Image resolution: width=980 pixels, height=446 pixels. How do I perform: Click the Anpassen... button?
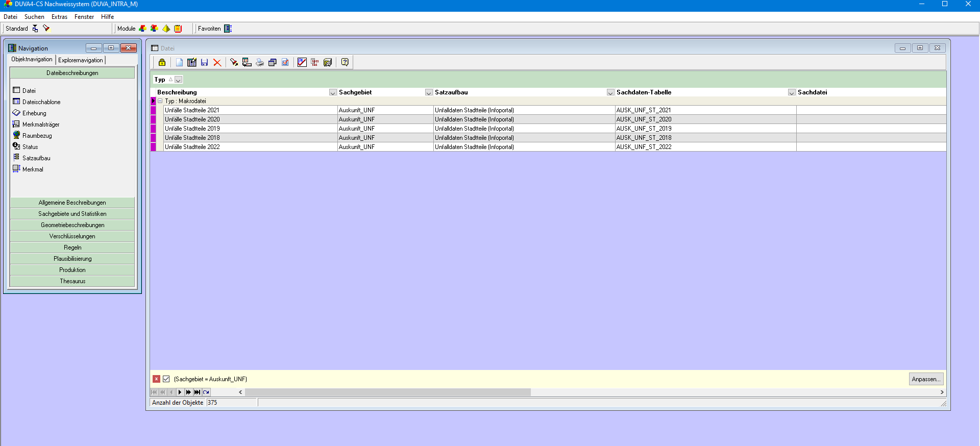(x=926, y=379)
